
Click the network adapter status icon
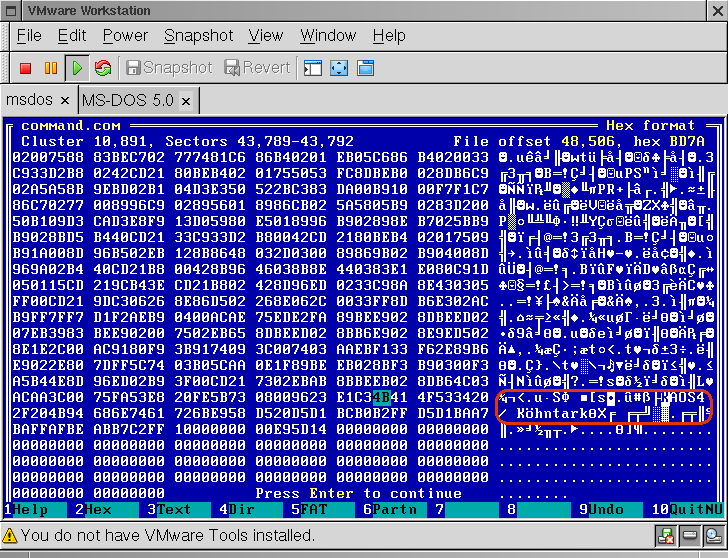click(x=666, y=537)
